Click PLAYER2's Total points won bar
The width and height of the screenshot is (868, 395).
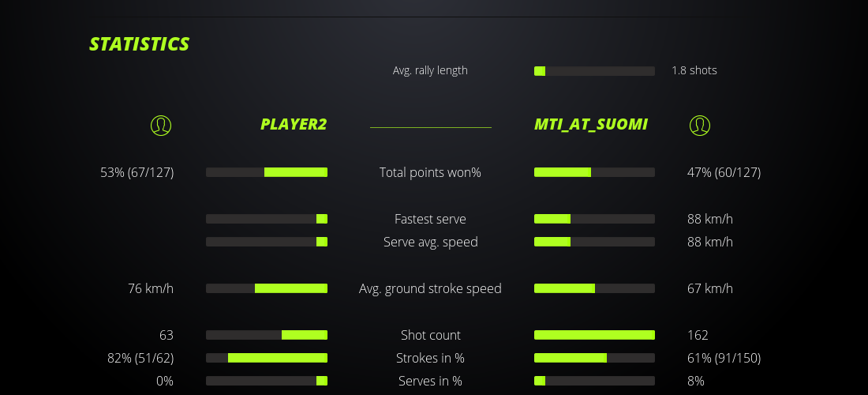point(267,172)
